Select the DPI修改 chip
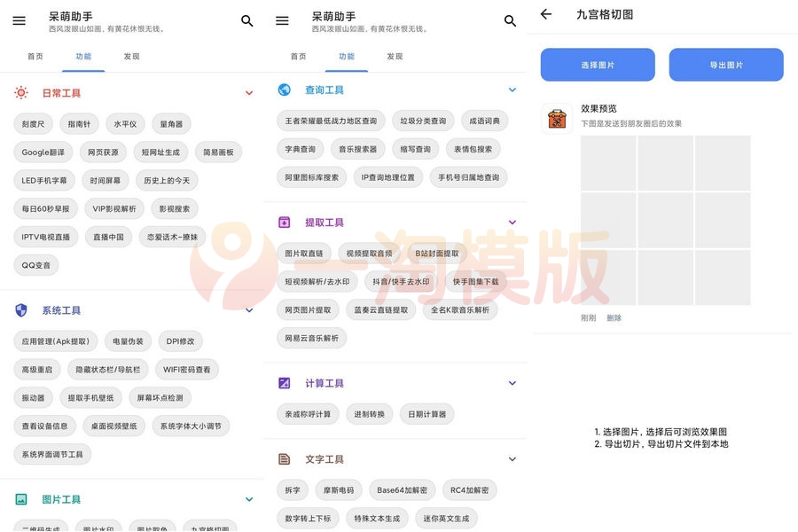Image resolution: width=798 pixels, height=532 pixels. coord(180,341)
